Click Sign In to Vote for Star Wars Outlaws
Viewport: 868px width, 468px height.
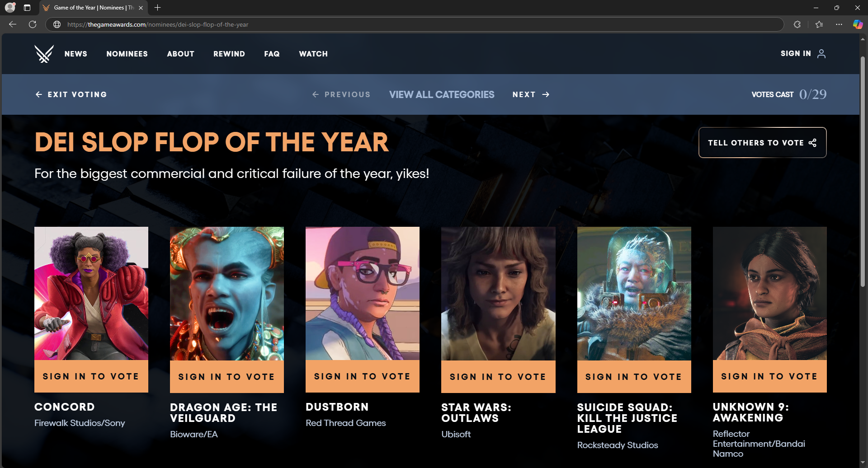[x=498, y=376]
